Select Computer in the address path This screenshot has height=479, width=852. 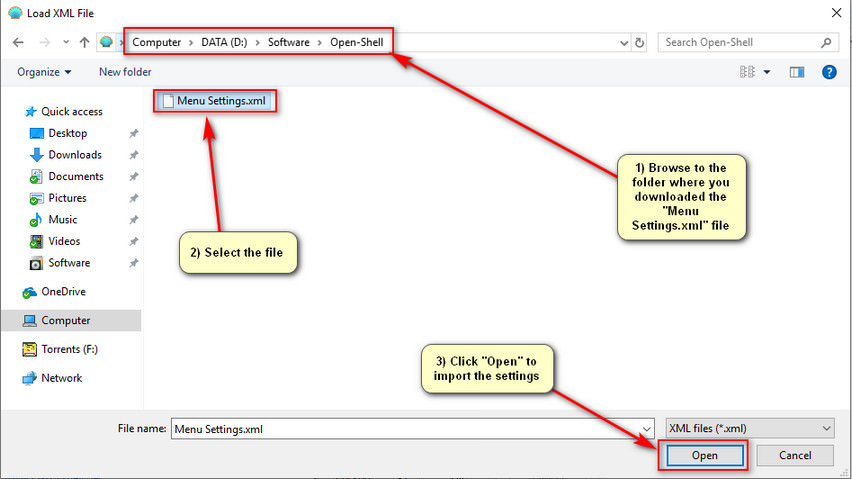156,42
